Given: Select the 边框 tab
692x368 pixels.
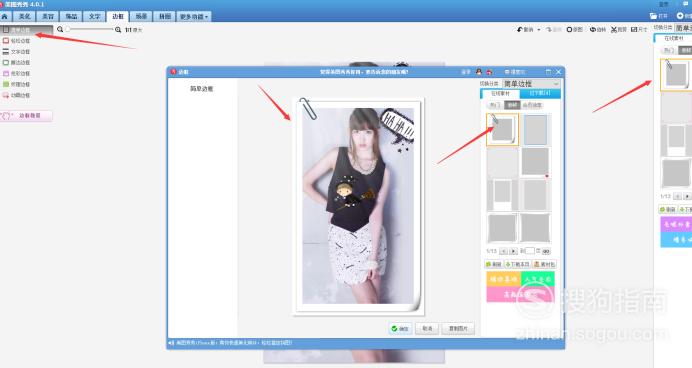Looking at the screenshot, I should pos(118,16).
